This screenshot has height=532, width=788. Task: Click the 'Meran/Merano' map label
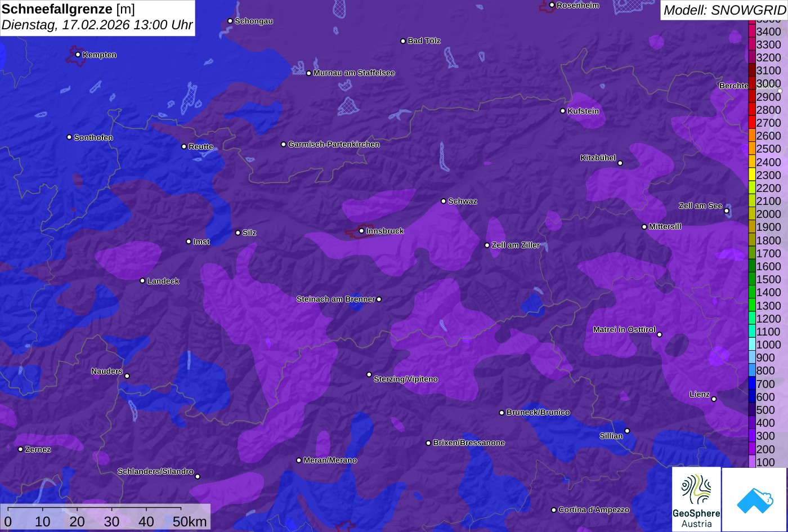330,461
